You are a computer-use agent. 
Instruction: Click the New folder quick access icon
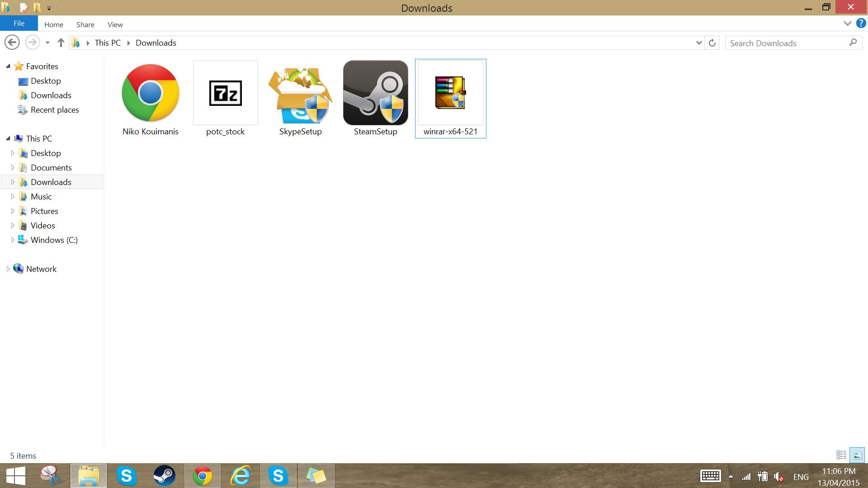click(37, 8)
